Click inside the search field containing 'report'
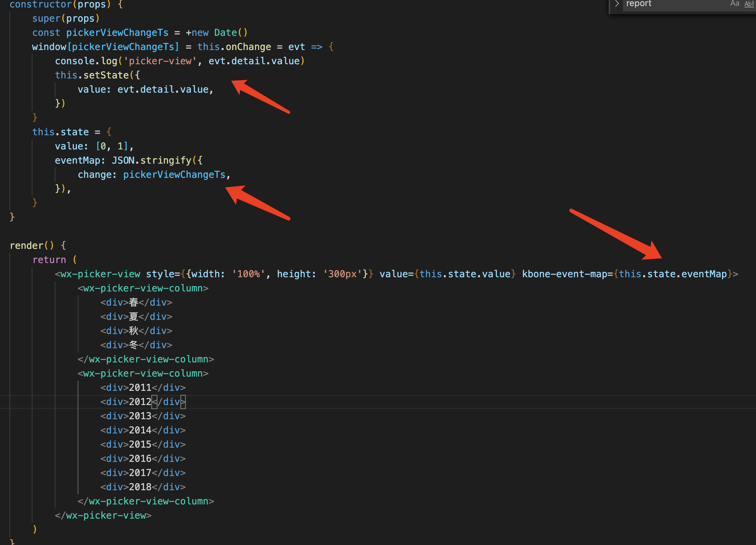Image resolution: width=756 pixels, height=545 pixels. pyautogui.click(x=659, y=4)
